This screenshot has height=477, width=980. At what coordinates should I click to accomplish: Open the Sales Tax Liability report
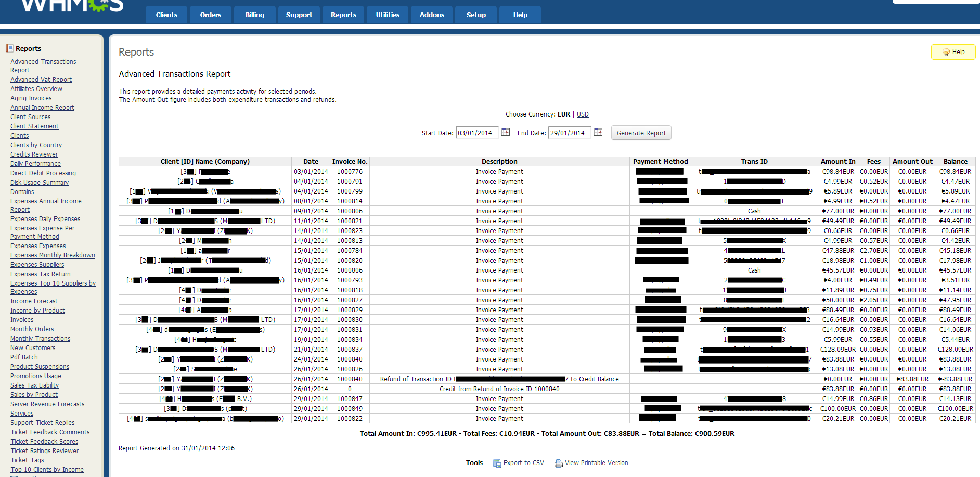coord(34,385)
